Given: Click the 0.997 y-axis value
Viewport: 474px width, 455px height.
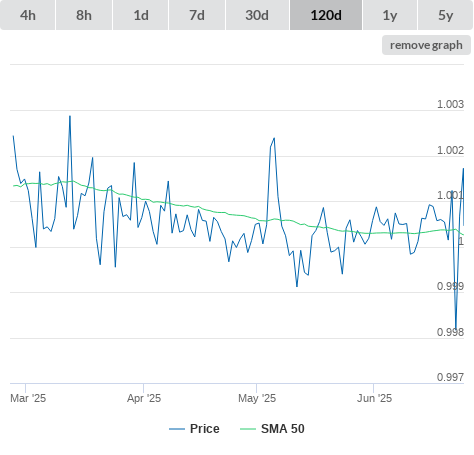Looking at the screenshot, I should [x=450, y=377].
